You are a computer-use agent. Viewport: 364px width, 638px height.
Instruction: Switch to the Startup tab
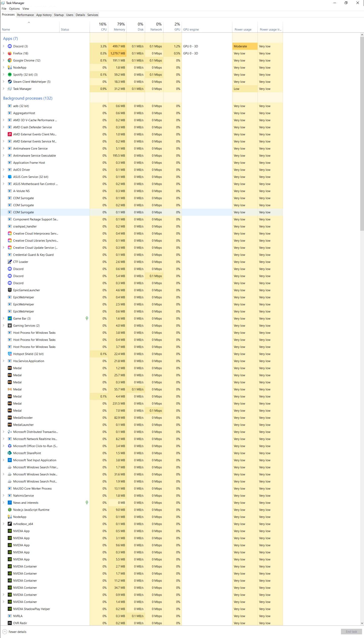[59, 15]
